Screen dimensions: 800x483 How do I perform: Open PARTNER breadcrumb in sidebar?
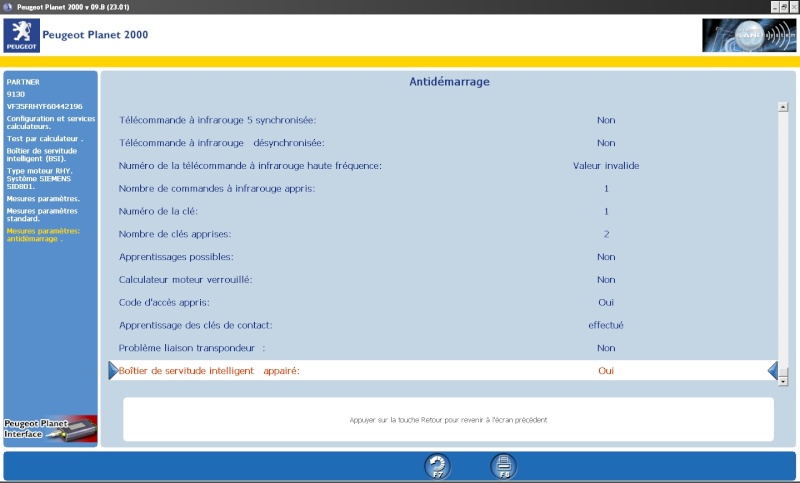click(23, 82)
